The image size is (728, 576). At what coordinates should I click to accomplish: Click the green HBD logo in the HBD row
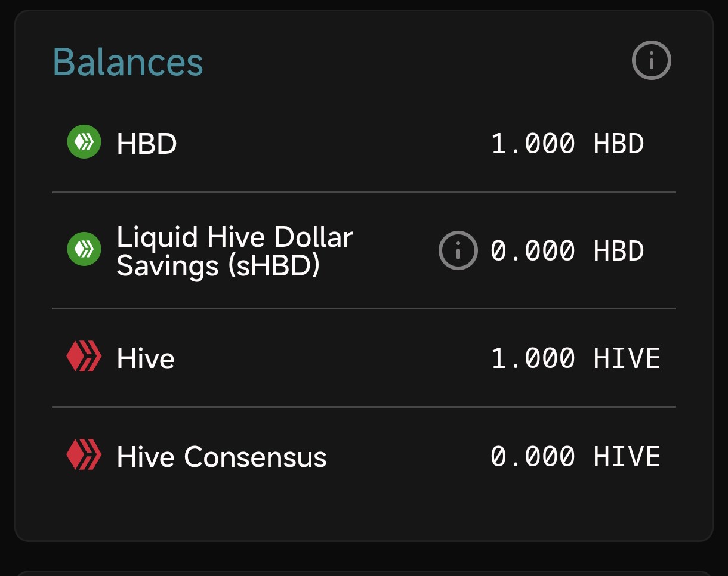(84, 142)
